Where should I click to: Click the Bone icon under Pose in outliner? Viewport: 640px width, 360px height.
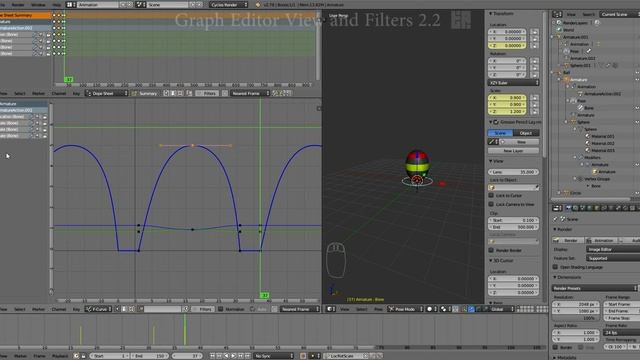pos(580,108)
